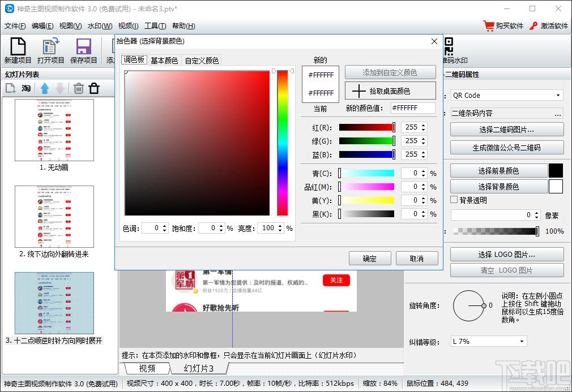This screenshot has width=572, height=392.
Task: Open the Watermark (水印) menu
Action: pos(100,26)
